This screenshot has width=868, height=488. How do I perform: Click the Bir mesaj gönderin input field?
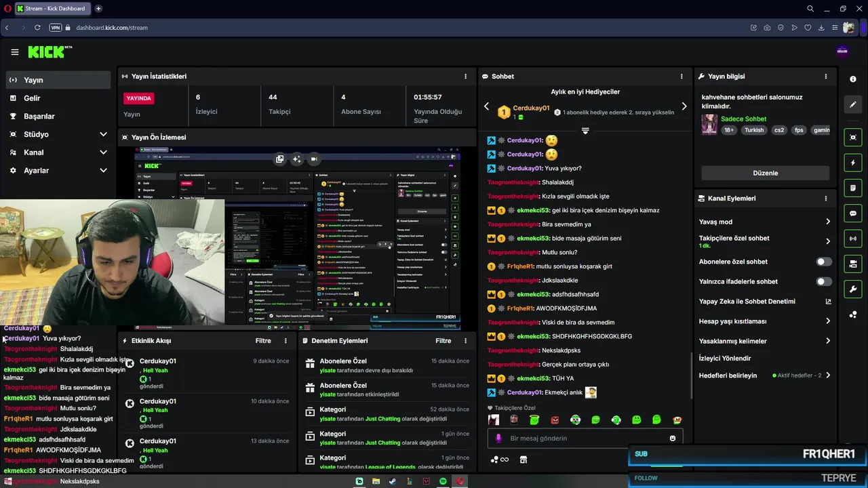[x=585, y=439]
